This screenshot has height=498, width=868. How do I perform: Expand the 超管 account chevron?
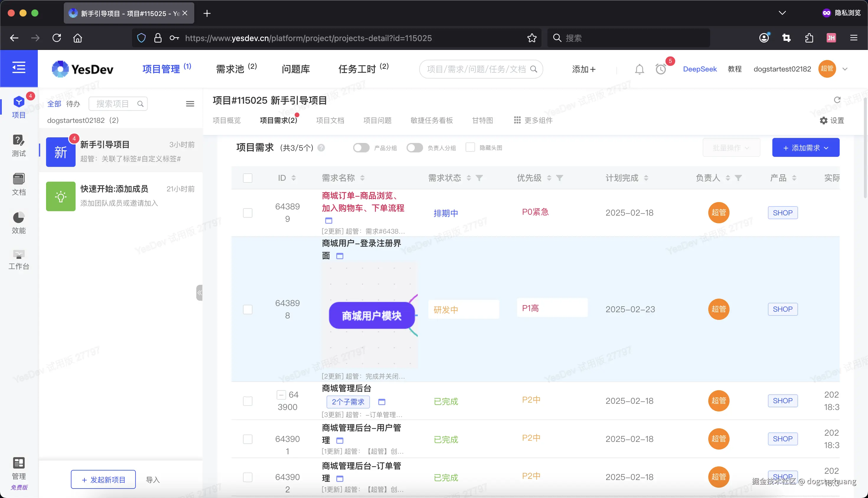[x=845, y=69]
